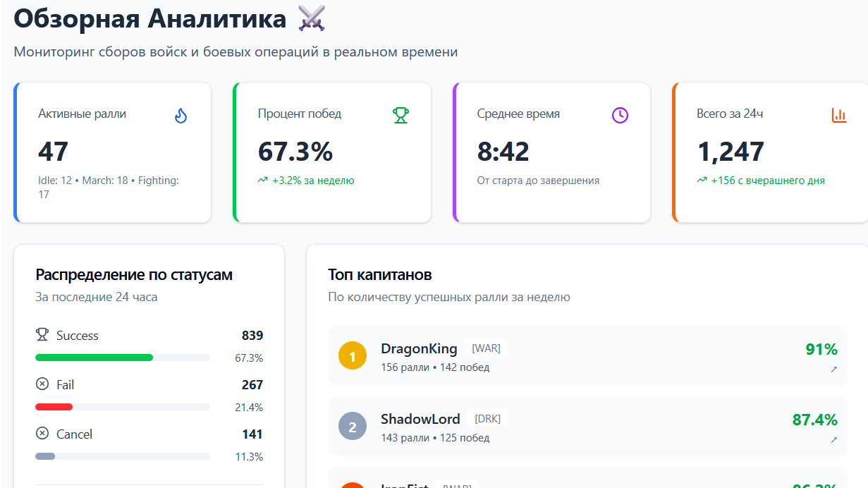Click the clock icon on Среднее время card
Viewport: 868px width, 488px height.
click(621, 116)
